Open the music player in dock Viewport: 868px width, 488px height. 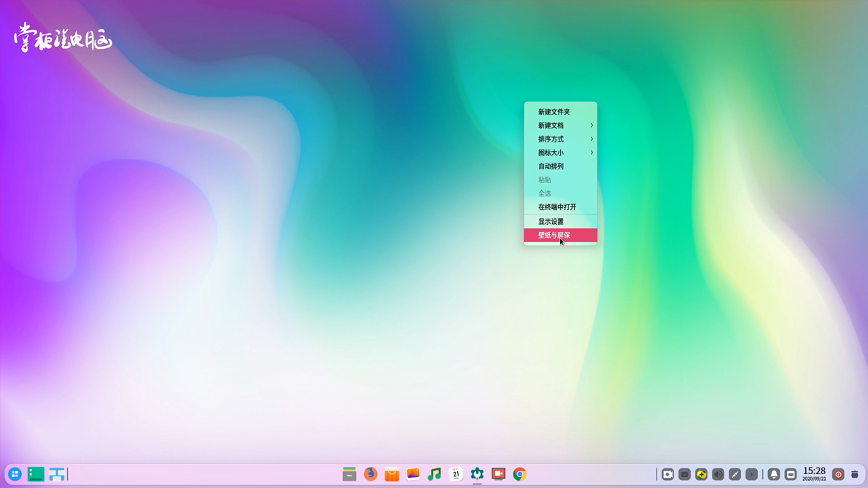pos(434,474)
